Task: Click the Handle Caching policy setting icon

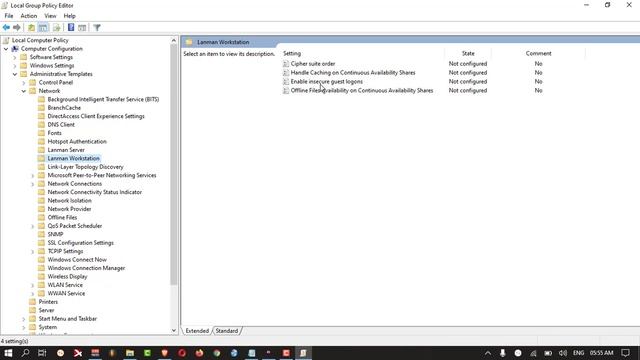Action: point(286,73)
